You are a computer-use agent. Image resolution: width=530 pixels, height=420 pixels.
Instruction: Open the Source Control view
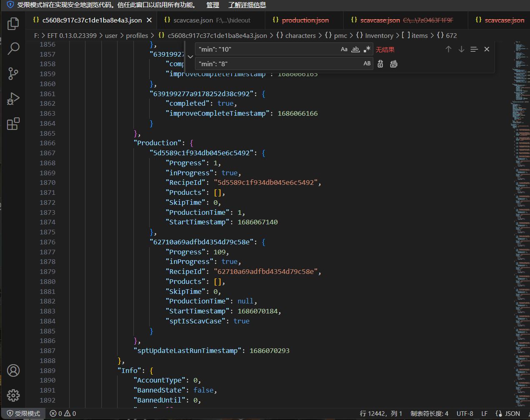(13, 74)
